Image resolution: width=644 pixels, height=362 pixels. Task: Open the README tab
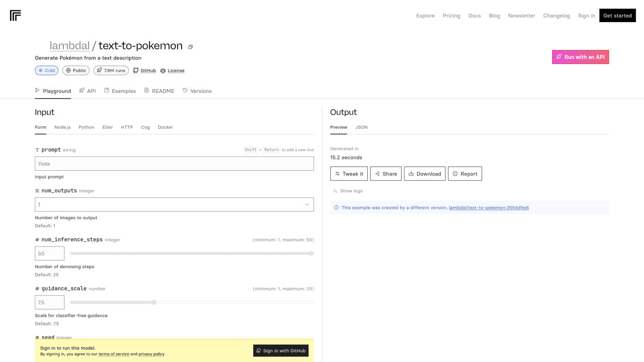pos(159,91)
